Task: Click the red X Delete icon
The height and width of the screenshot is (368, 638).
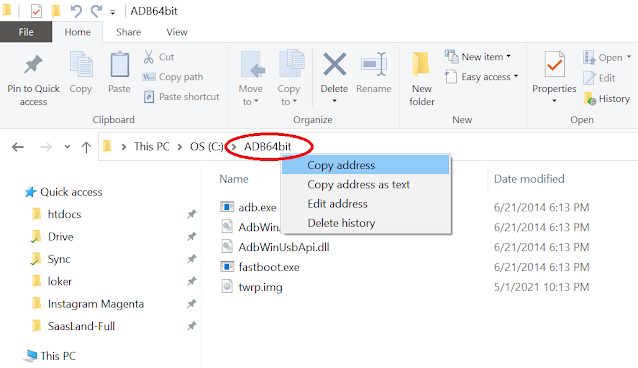Action: [x=334, y=64]
